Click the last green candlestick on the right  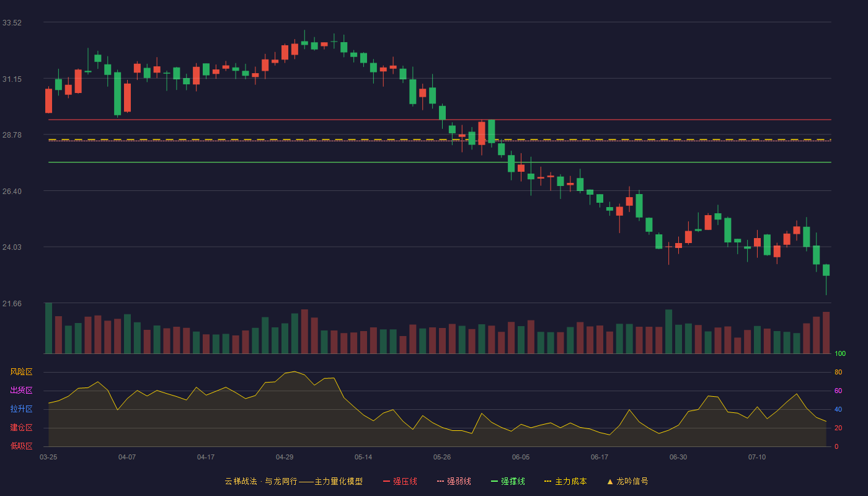(x=826, y=270)
